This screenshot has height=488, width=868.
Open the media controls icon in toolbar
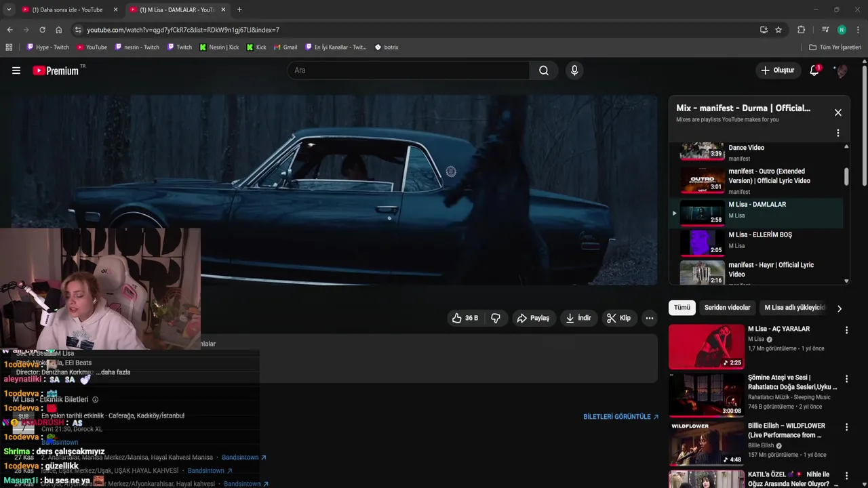pyautogui.click(x=825, y=30)
